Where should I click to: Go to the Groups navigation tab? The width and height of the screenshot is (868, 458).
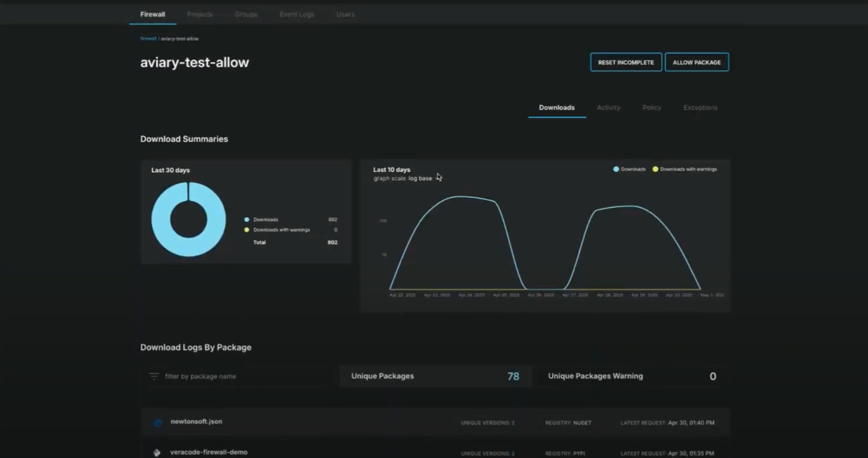pyautogui.click(x=246, y=14)
